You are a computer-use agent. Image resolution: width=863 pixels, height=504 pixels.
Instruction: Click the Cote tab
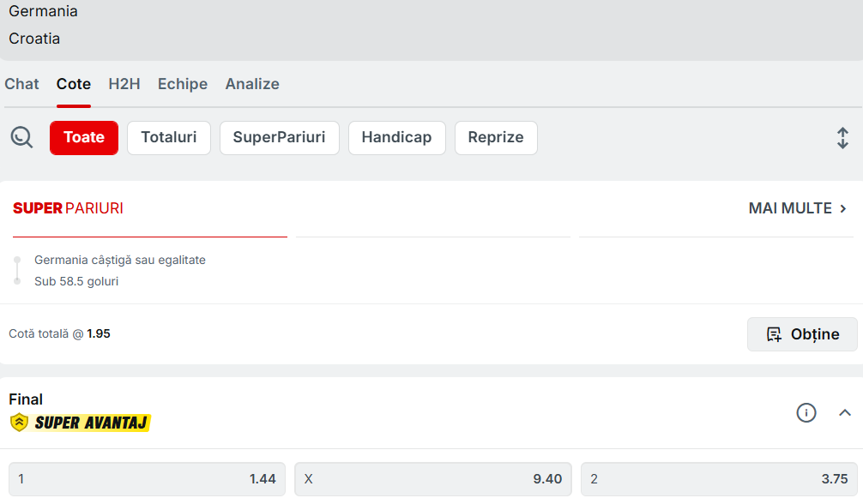tap(74, 84)
